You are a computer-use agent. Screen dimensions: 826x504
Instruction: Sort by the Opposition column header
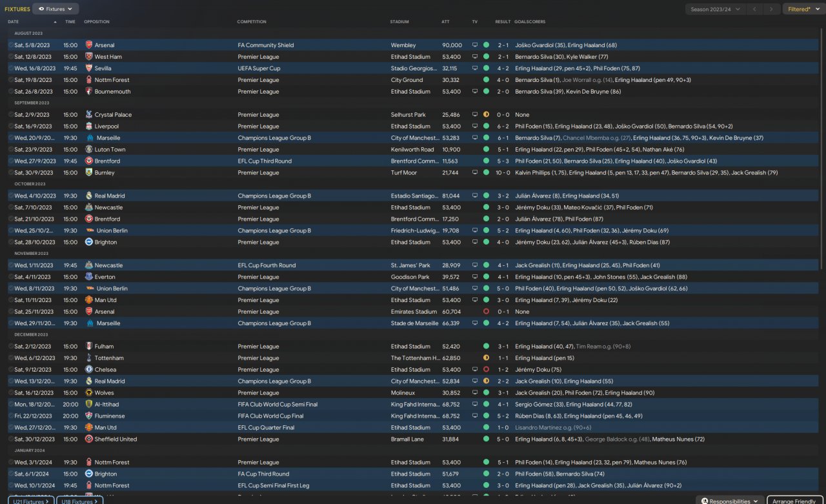pyautogui.click(x=97, y=22)
